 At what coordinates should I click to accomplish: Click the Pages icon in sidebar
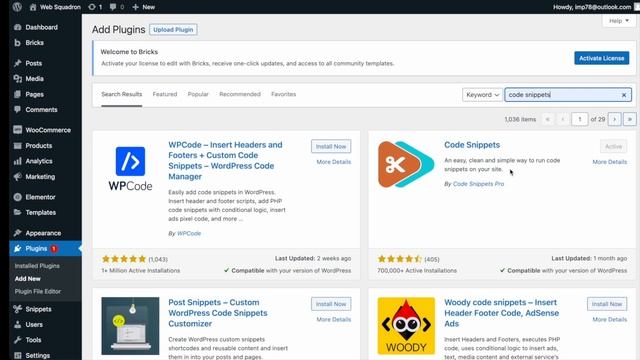coord(17,94)
